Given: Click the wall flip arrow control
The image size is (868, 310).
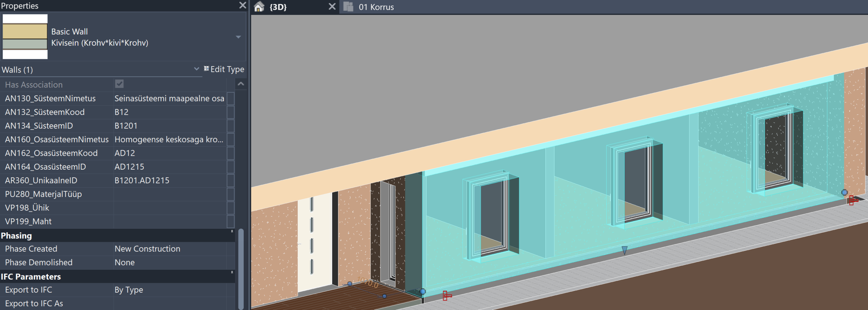Looking at the screenshot, I should tap(625, 250).
